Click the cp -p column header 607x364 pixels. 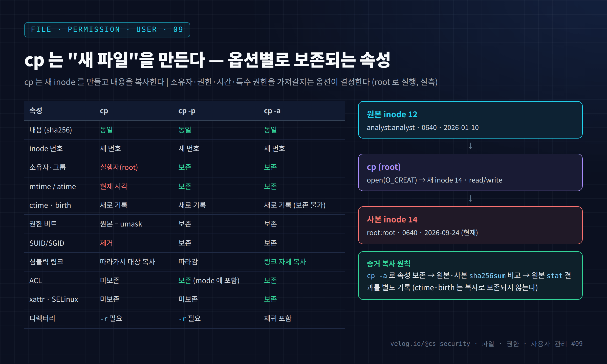(x=187, y=111)
